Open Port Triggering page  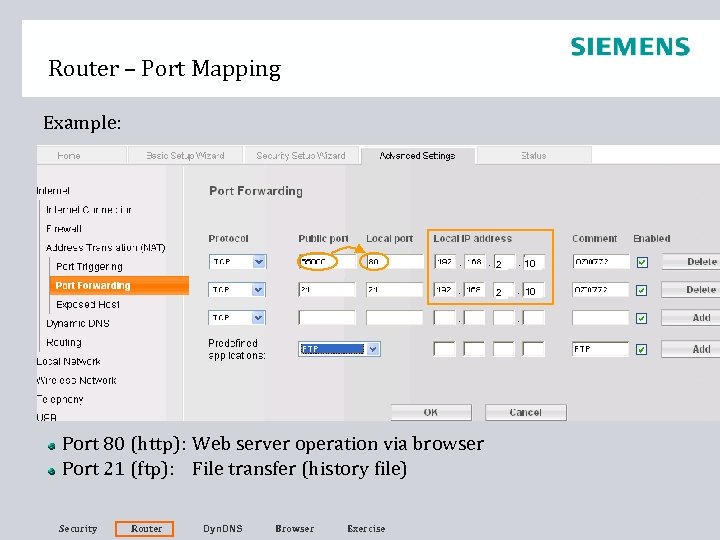pos(89,266)
